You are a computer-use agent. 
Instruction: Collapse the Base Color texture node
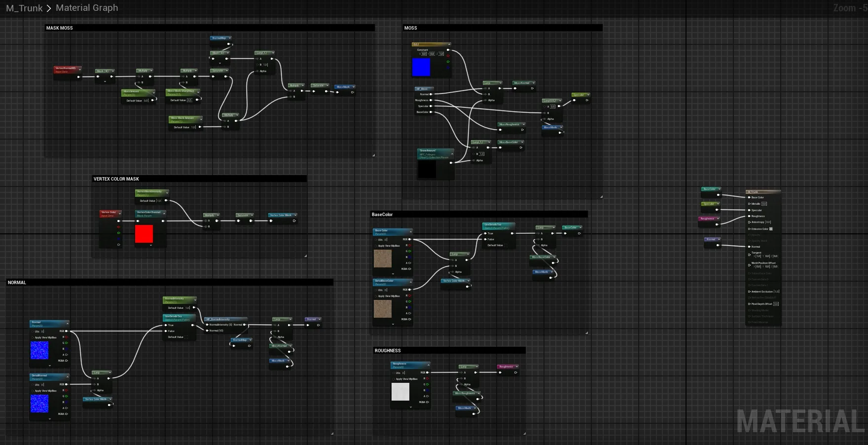tap(410, 231)
